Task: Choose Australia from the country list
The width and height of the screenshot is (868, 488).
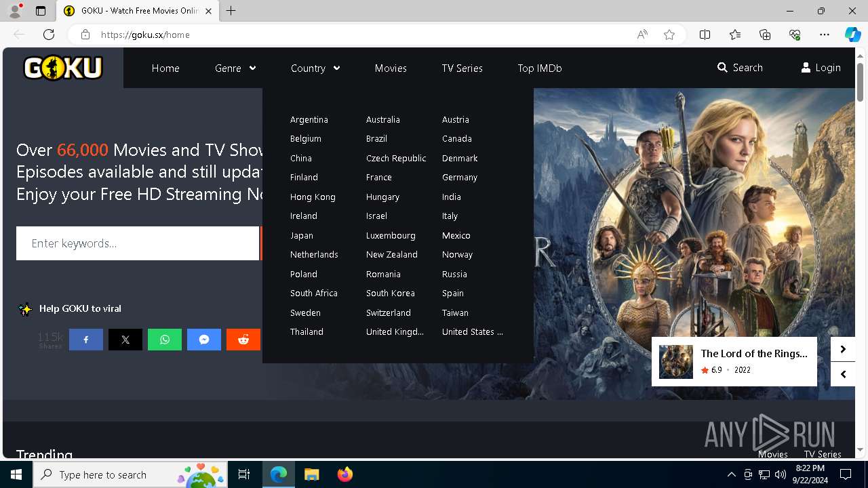Action: (x=383, y=119)
